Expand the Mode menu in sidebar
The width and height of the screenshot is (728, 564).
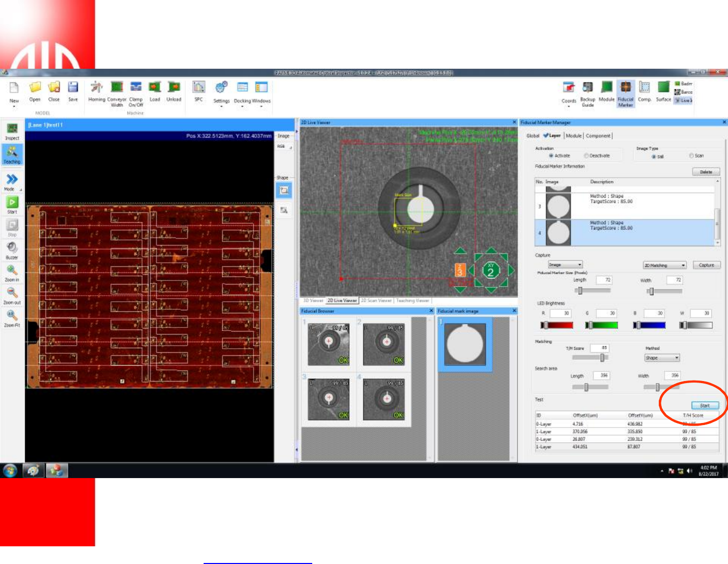click(21, 190)
